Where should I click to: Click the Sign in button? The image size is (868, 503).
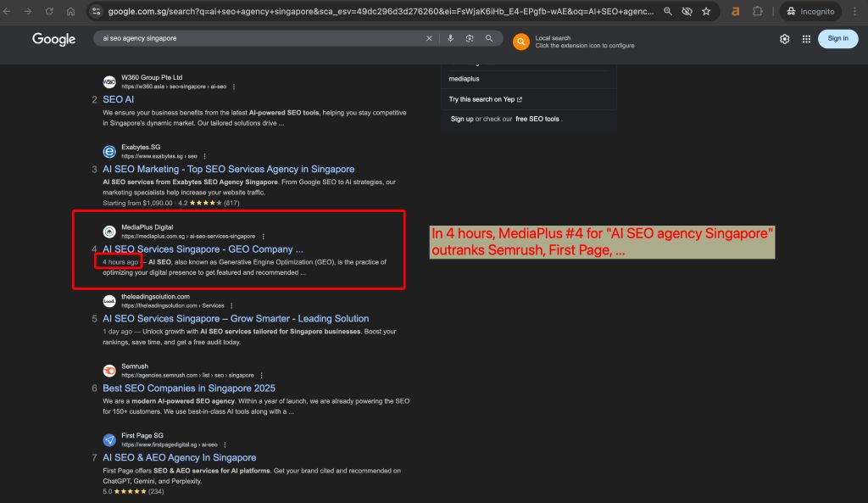(837, 38)
